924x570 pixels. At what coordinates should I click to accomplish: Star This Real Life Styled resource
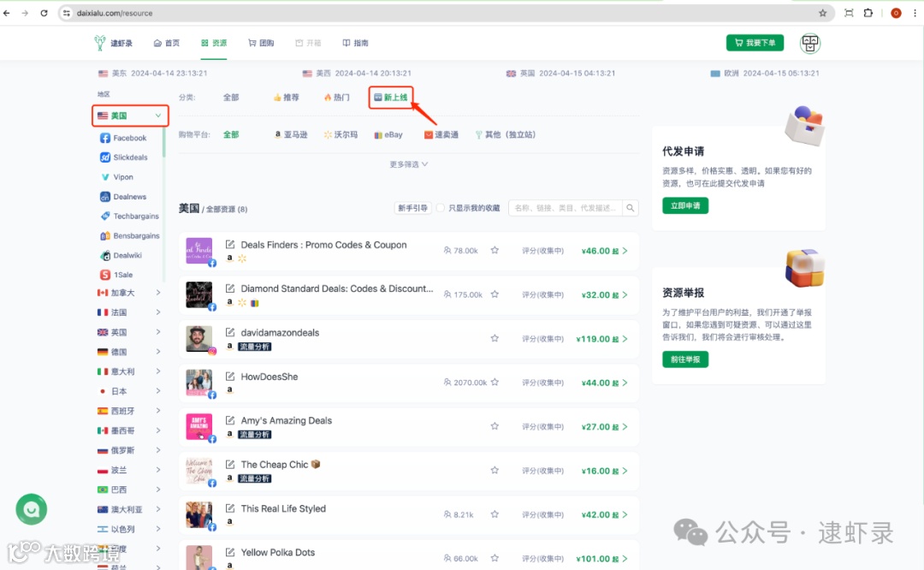click(x=495, y=514)
